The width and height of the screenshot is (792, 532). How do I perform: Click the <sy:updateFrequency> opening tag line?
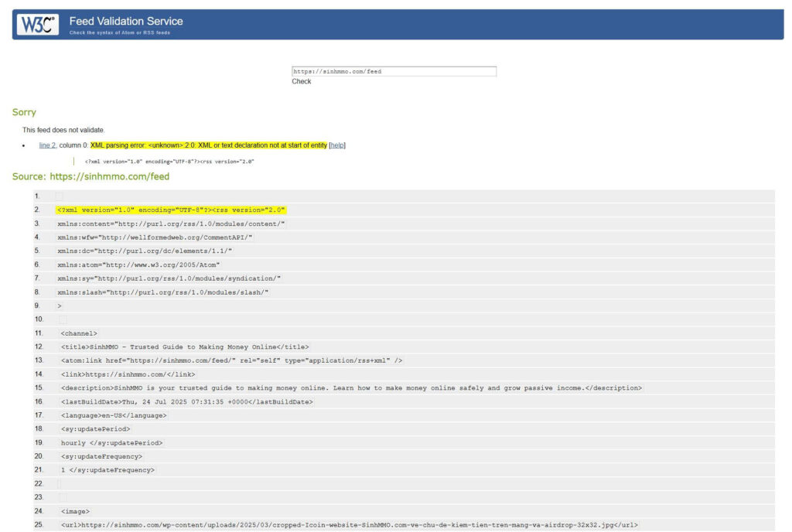(x=101, y=456)
